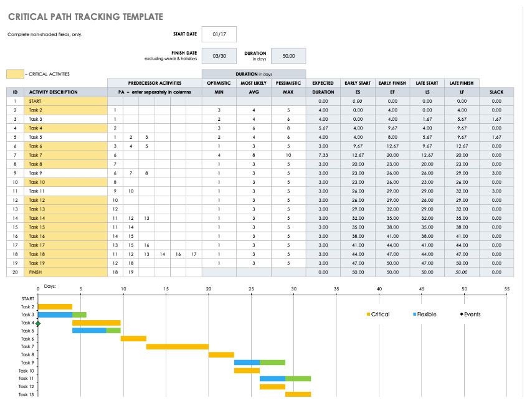Click the ACTIVITY DESCRIPTION column header
532x403 pixels.
click(x=65, y=92)
